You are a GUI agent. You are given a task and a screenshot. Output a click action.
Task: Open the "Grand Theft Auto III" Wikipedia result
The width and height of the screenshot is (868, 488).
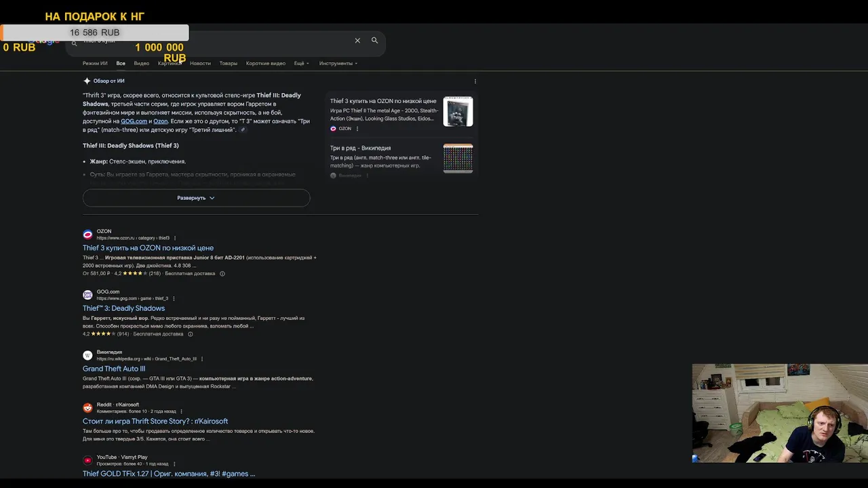114,369
